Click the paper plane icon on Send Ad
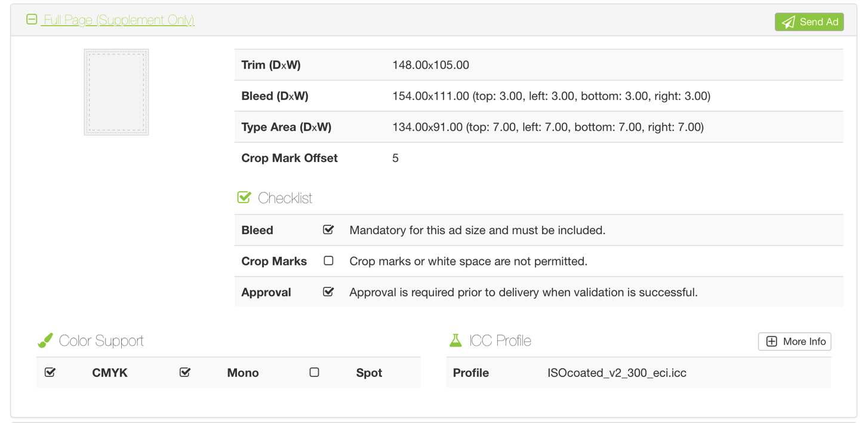Screen dimensions: 868x423 (789, 22)
